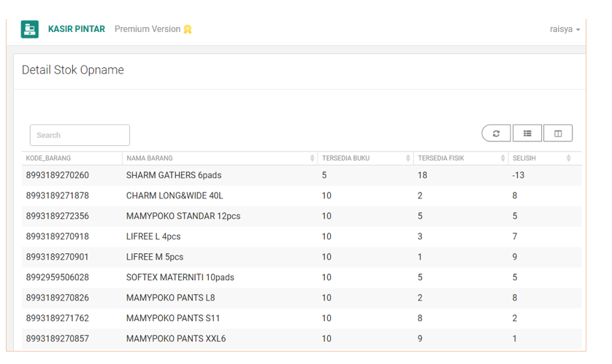Viewport: 612px width, 364px height.
Task: Select code 8993189270918
Action: click(x=58, y=236)
